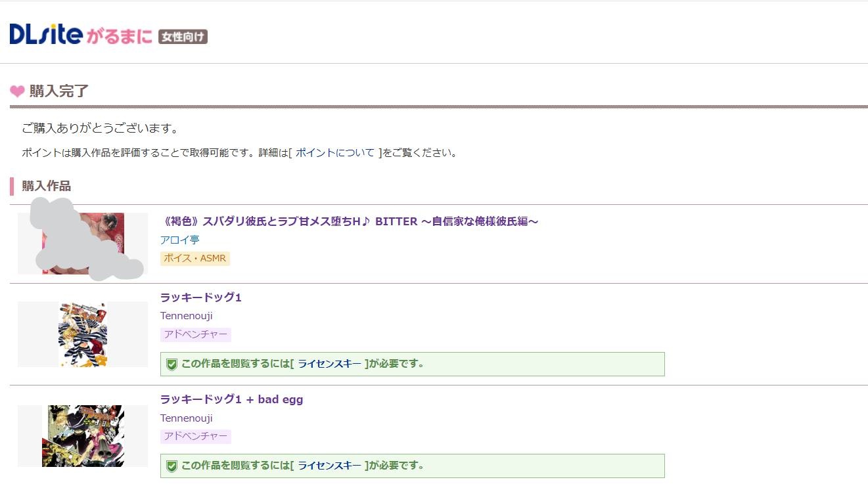
Task: Click the 女性向け badge in header
Action: coord(183,37)
